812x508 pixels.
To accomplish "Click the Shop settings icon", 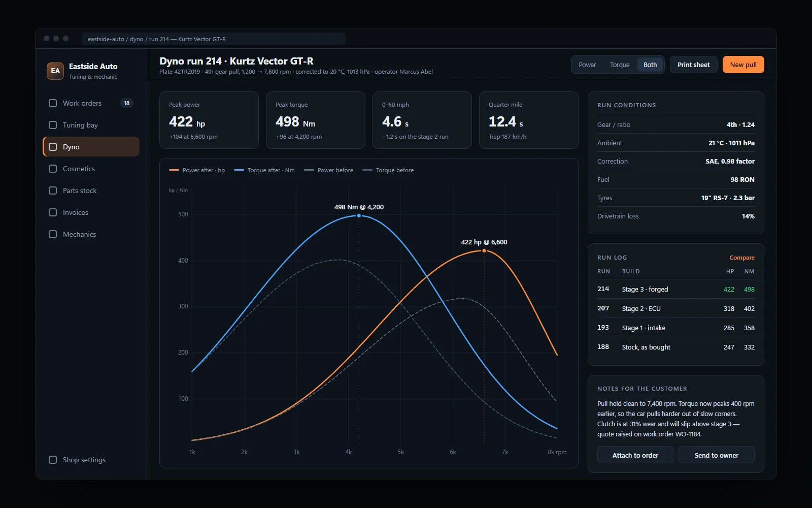I will coord(53,460).
